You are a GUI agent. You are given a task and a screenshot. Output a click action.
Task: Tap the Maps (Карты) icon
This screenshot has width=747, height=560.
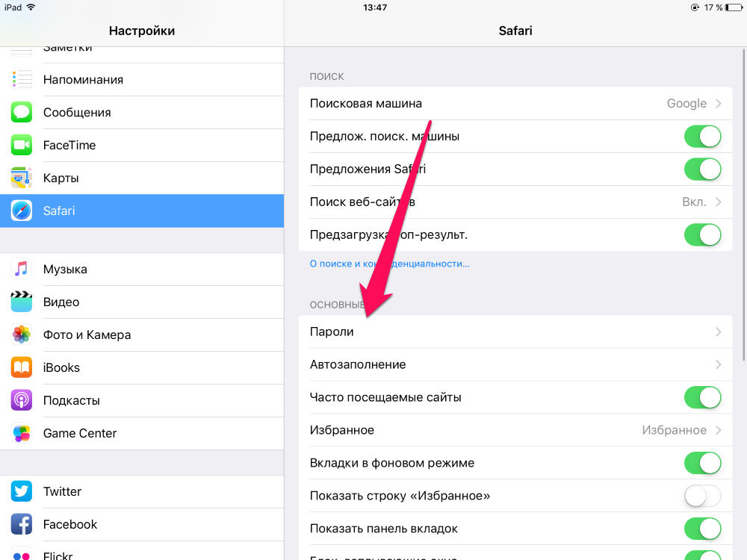(22, 178)
